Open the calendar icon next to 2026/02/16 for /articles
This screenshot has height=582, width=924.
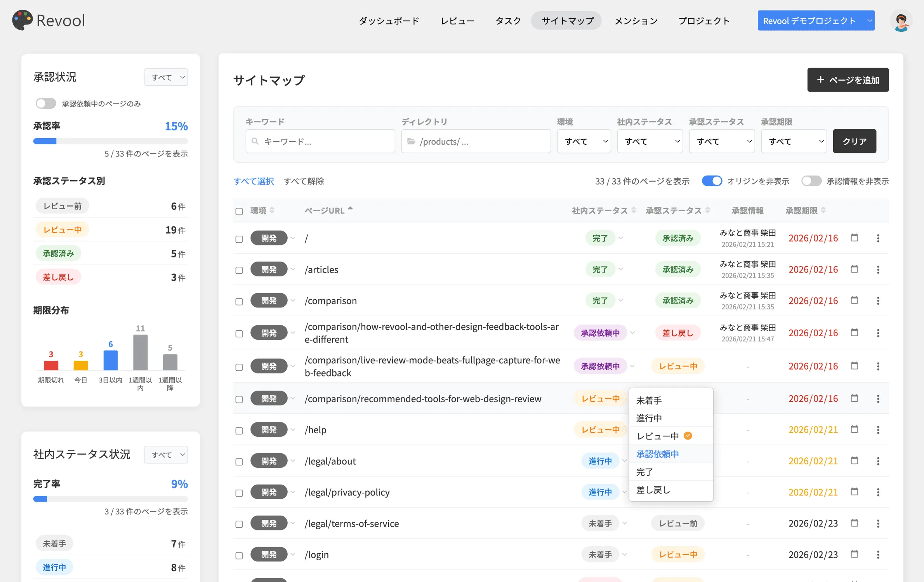coord(854,269)
